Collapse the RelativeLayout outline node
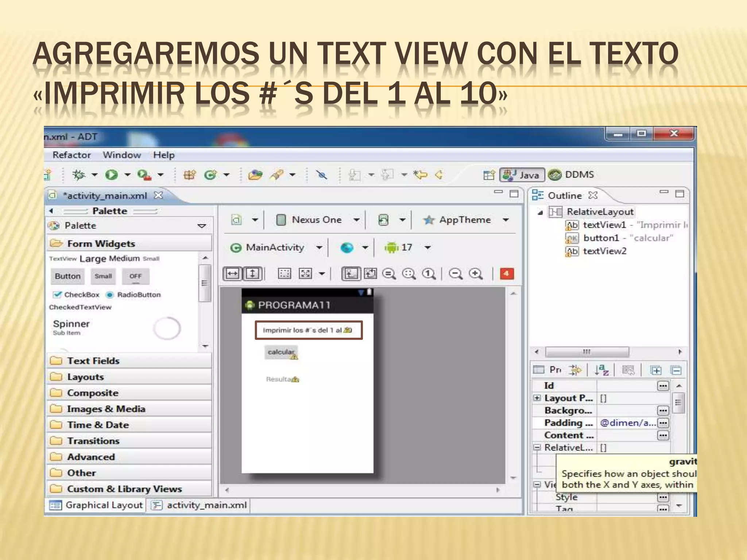The width and height of the screenshot is (747, 560). point(541,212)
